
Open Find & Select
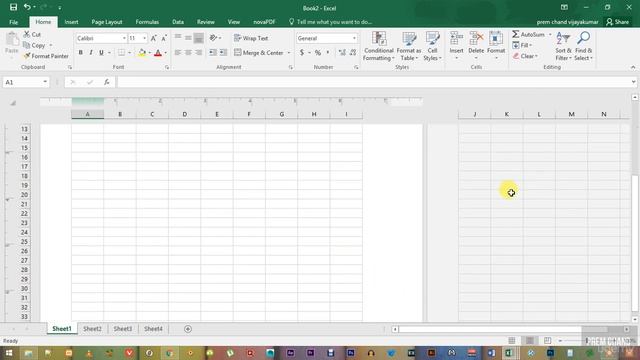point(583,46)
